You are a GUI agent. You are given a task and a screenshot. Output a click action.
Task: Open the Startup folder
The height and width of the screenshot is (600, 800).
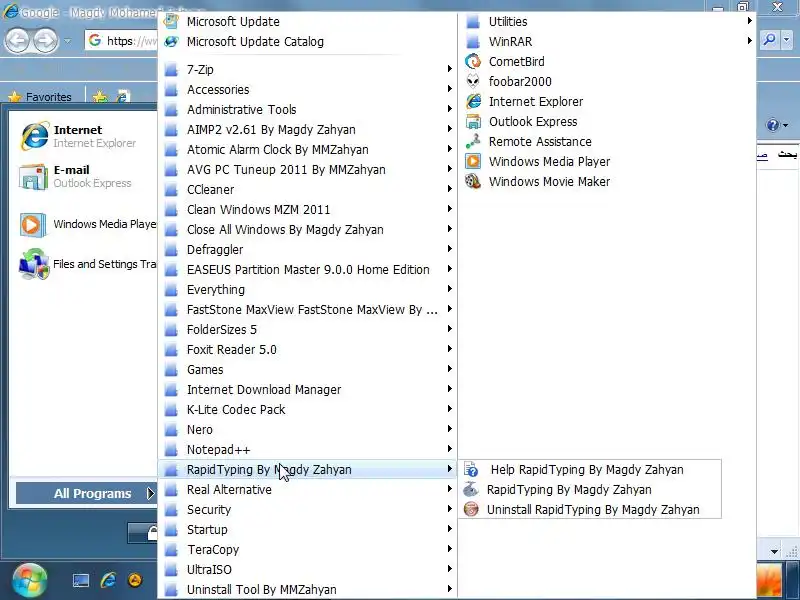pos(308,529)
